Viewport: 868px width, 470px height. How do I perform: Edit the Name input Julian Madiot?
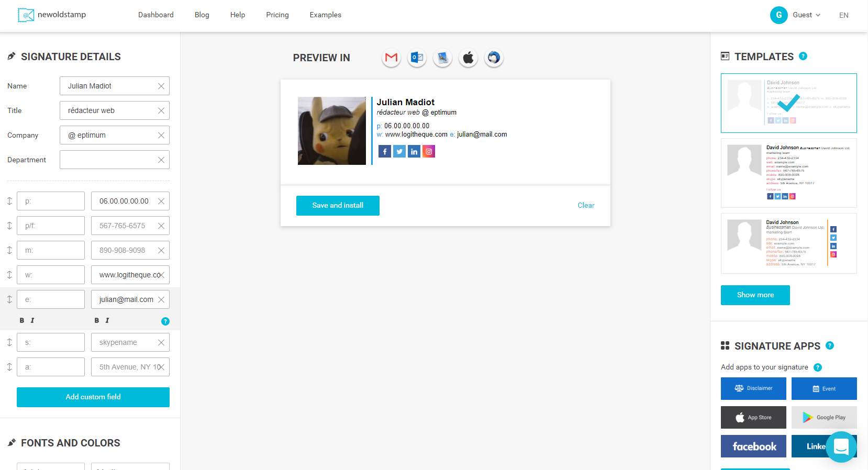coord(115,86)
